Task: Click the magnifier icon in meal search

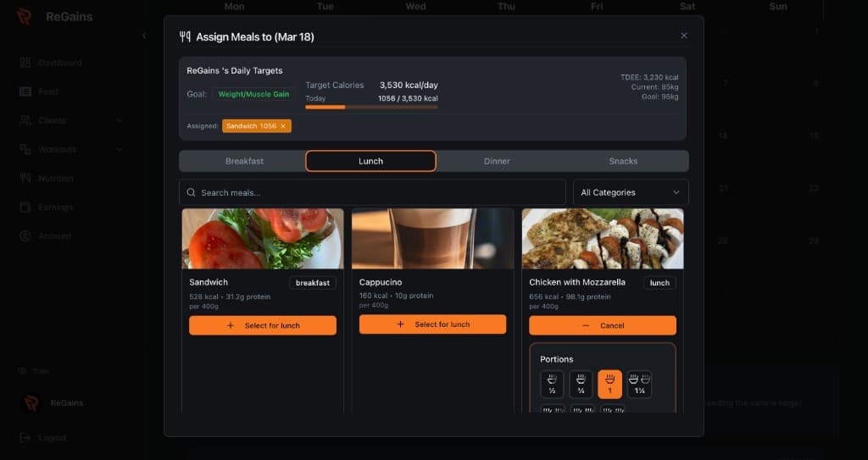Action: coord(192,193)
